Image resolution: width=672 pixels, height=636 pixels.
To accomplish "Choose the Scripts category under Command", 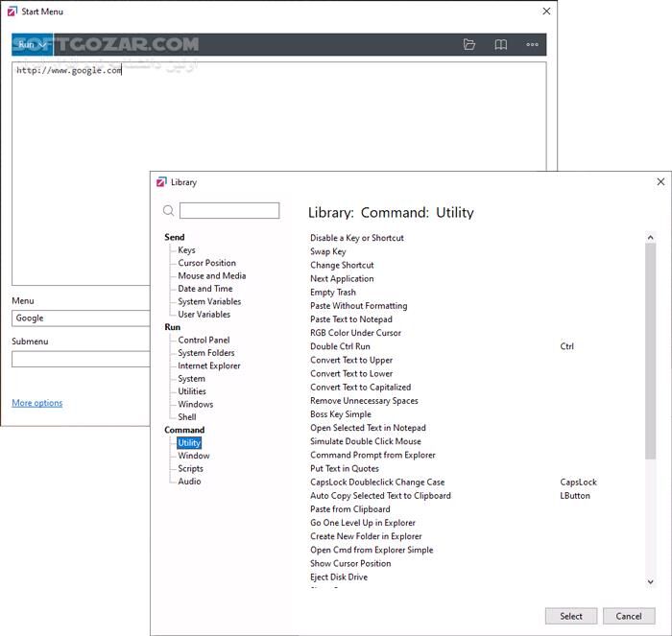I will (190, 468).
